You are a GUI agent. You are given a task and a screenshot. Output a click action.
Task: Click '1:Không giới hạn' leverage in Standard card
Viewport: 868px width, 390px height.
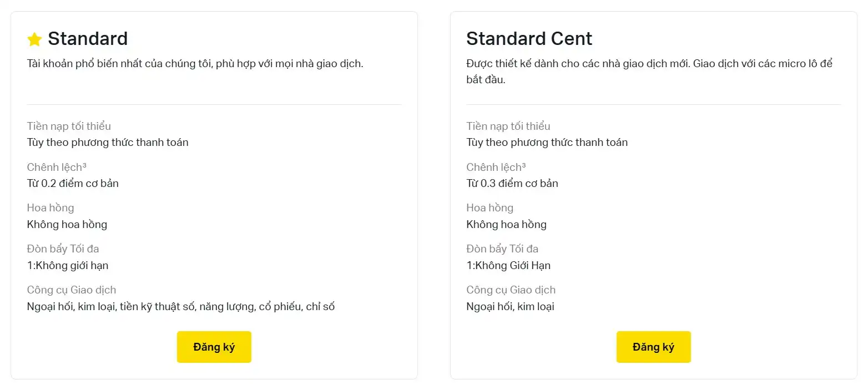(x=68, y=265)
